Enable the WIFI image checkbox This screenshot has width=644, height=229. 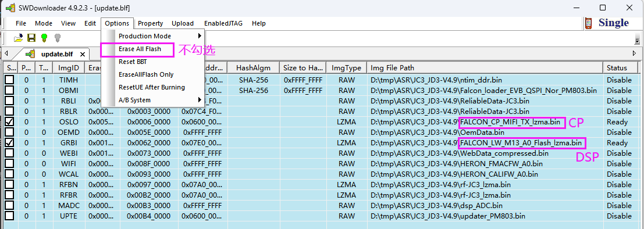(9, 163)
